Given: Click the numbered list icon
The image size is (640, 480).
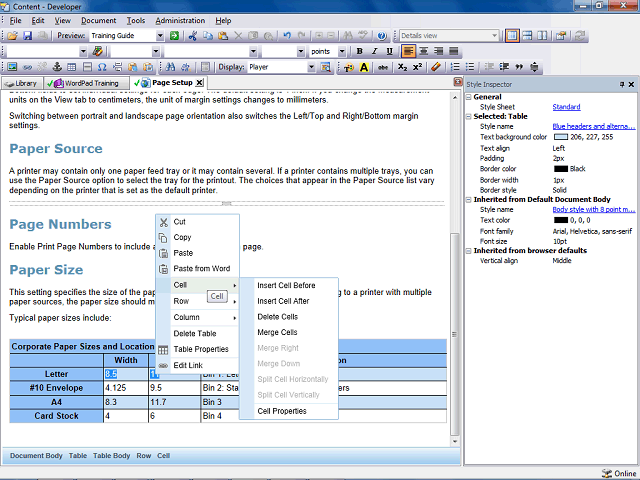Looking at the screenshot, I should point(455,67).
